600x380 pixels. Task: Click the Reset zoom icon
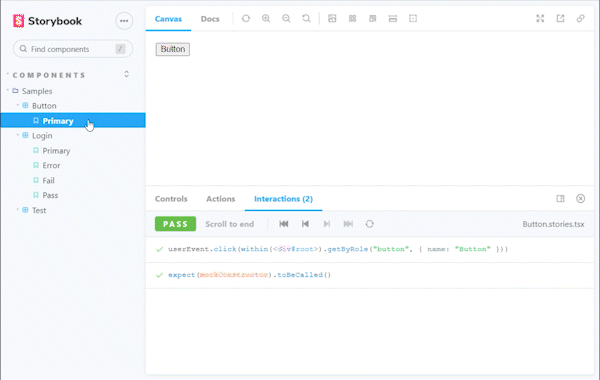coord(307,18)
